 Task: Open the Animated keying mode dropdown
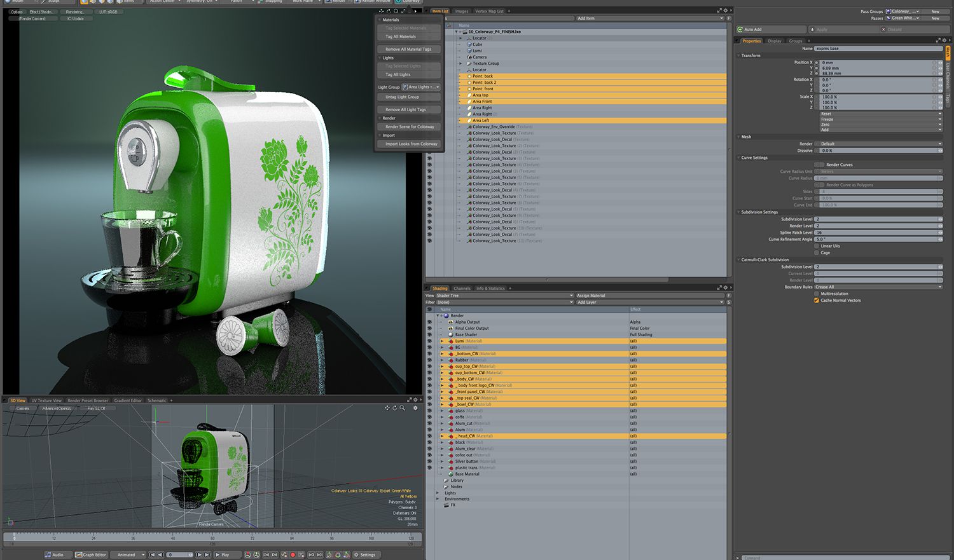[x=129, y=555]
